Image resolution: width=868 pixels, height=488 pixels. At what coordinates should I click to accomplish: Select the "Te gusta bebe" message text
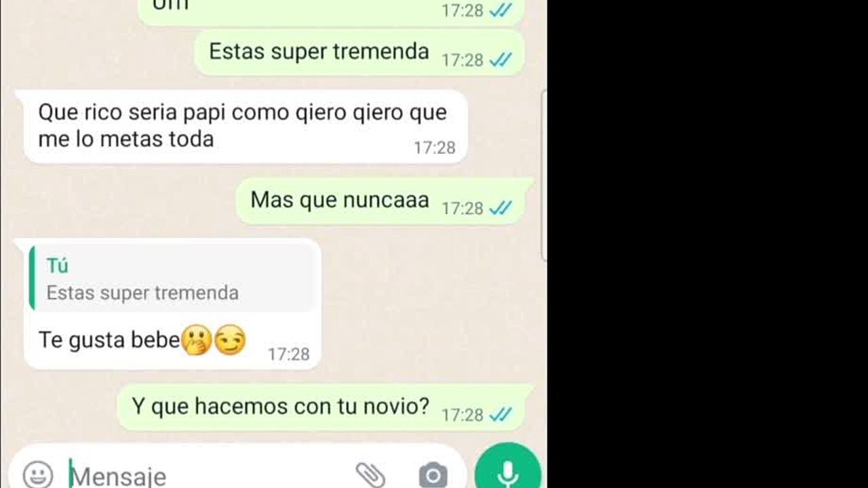pyautogui.click(x=109, y=340)
